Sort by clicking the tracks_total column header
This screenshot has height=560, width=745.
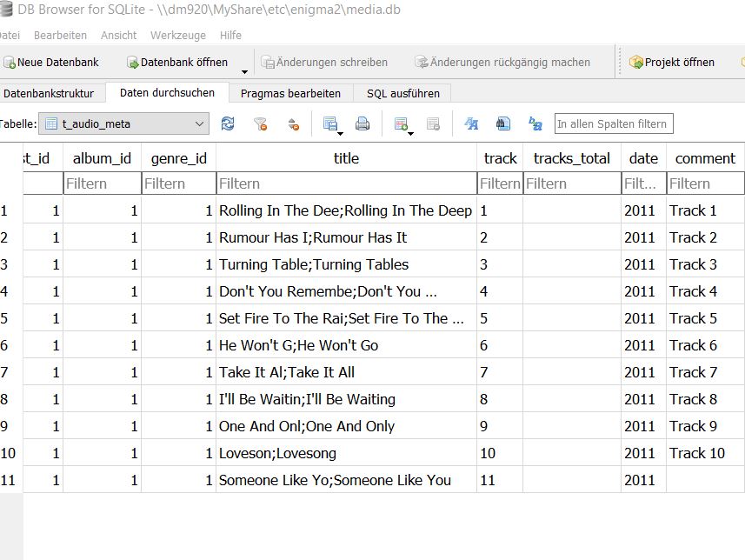click(571, 158)
